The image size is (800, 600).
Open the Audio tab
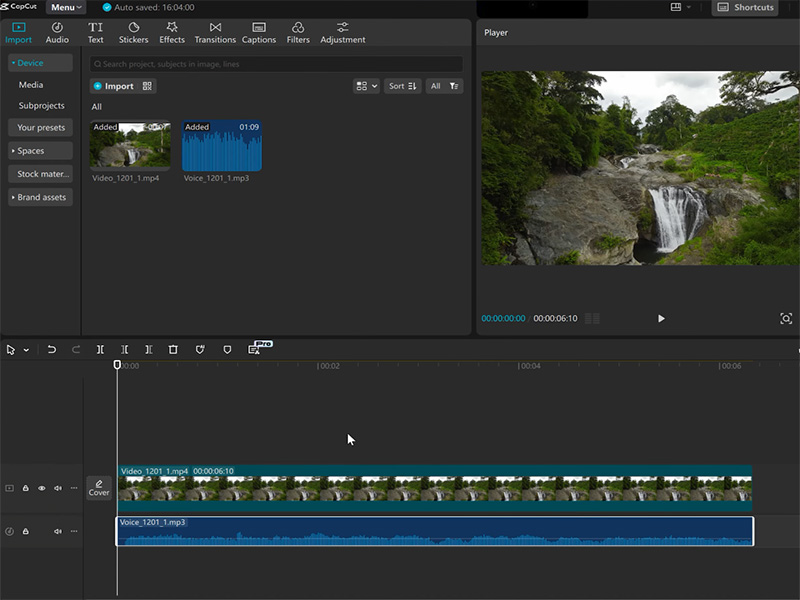click(x=57, y=33)
